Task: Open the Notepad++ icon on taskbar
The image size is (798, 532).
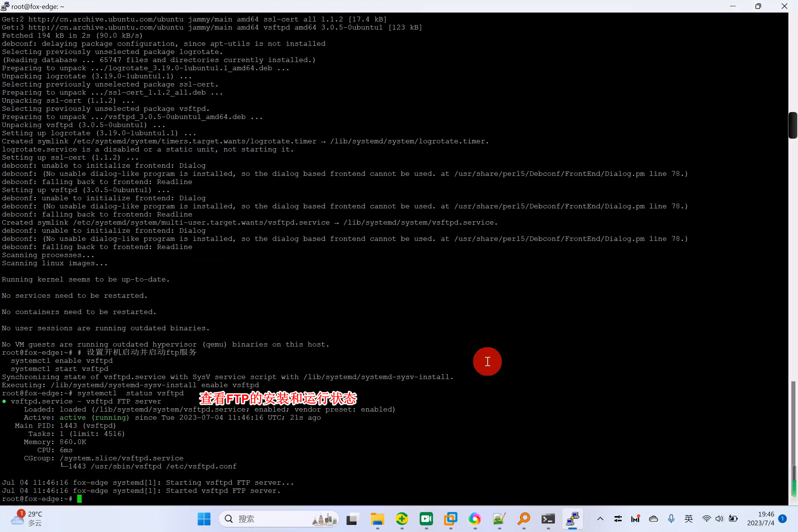Action: [499, 519]
